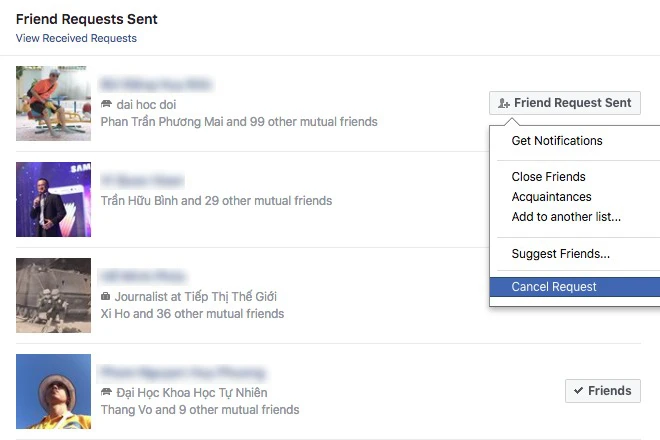Click the education icon beside Đại Học Khoa Học Tự Nhiên

[x=107, y=392]
